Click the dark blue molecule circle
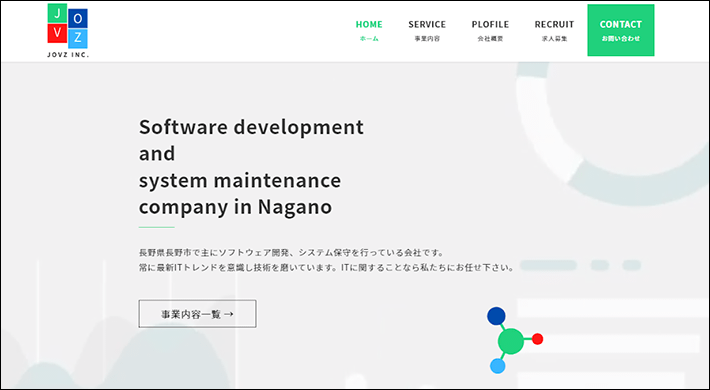The height and width of the screenshot is (390, 710). (496, 316)
